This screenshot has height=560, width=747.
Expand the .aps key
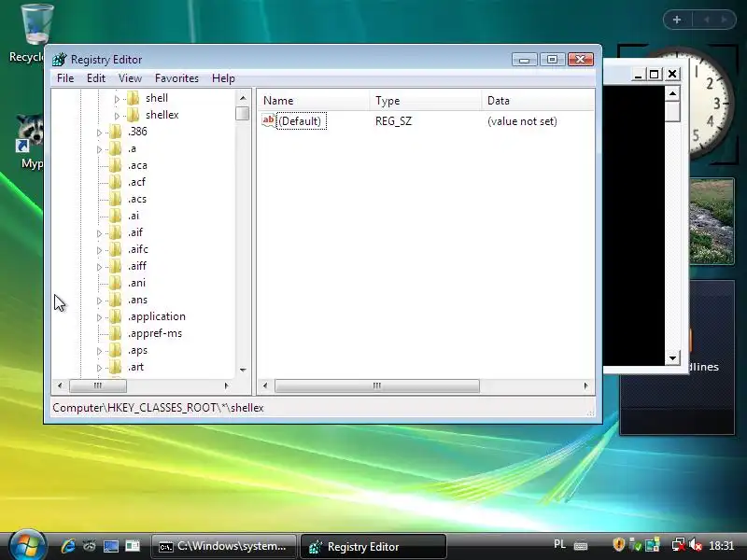pyautogui.click(x=99, y=351)
